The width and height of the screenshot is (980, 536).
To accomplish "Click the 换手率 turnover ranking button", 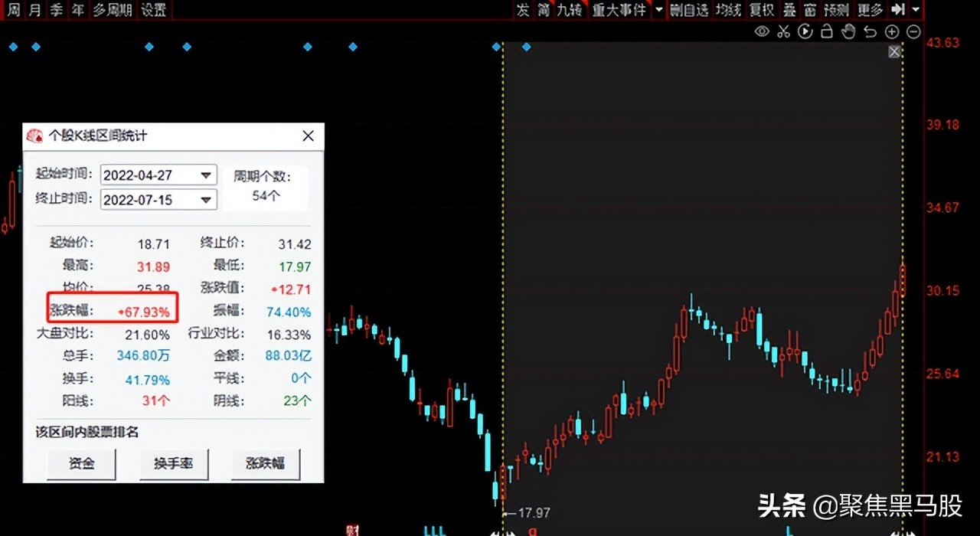I will point(174,464).
